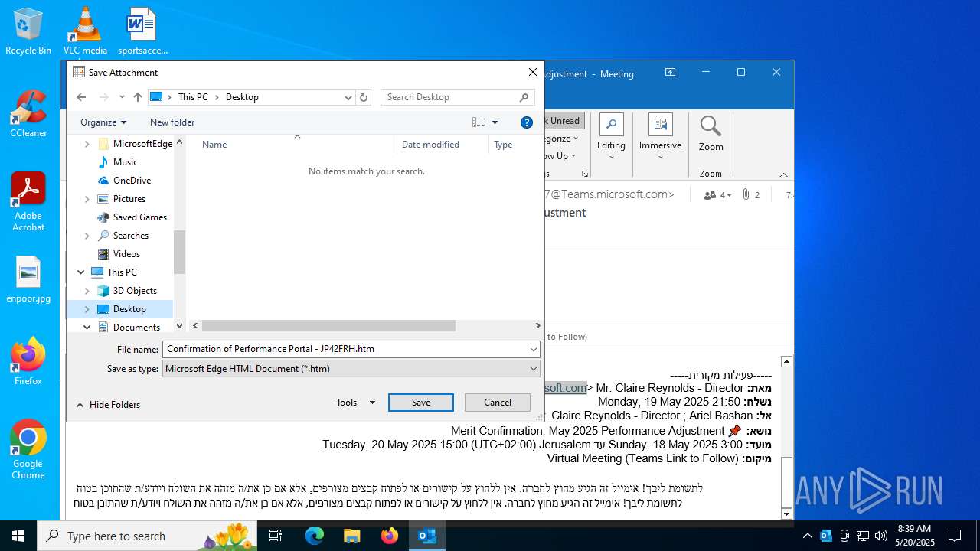Viewport: 980px width, 551px height.
Task: Expand the Pictures folder in tree
Action: [87, 199]
